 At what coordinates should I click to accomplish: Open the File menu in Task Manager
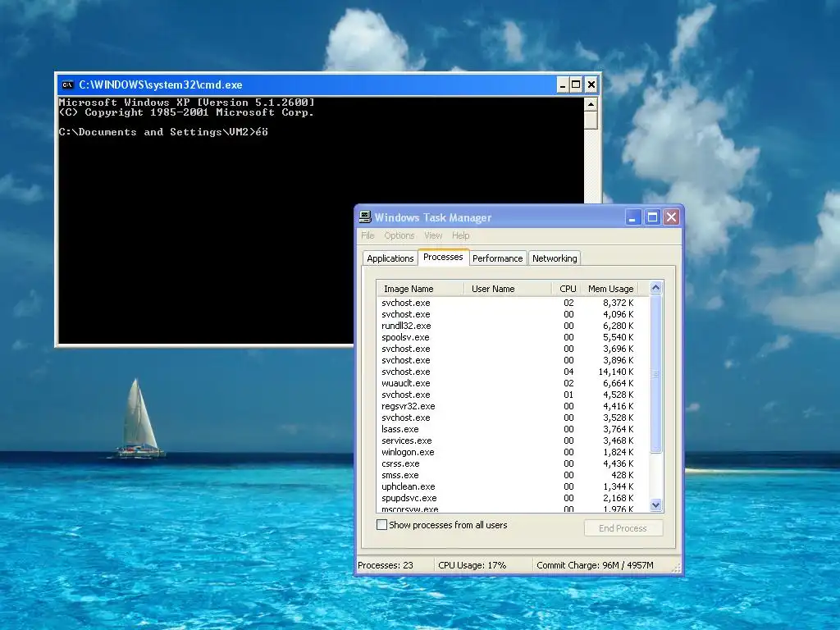click(367, 235)
